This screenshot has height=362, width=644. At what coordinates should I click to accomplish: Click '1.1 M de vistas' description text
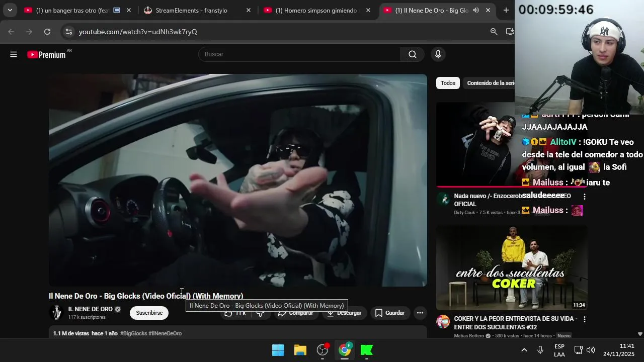click(x=71, y=333)
